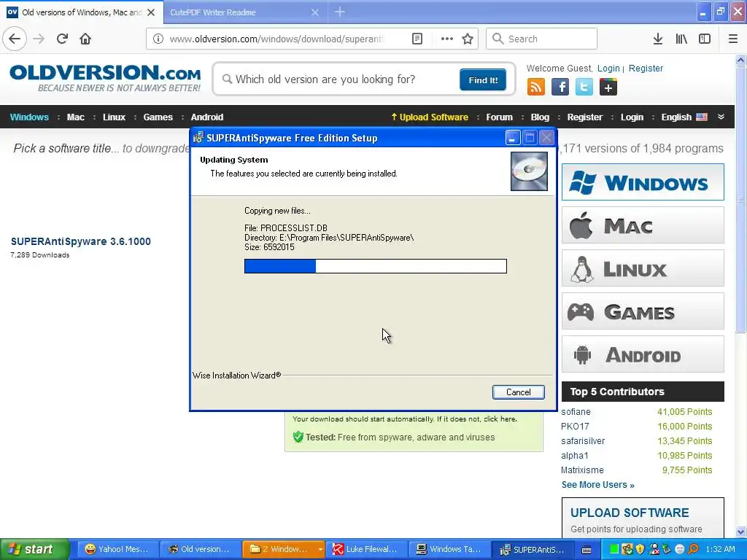Reload the page with the refresh icon

click(x=63, y=39)
